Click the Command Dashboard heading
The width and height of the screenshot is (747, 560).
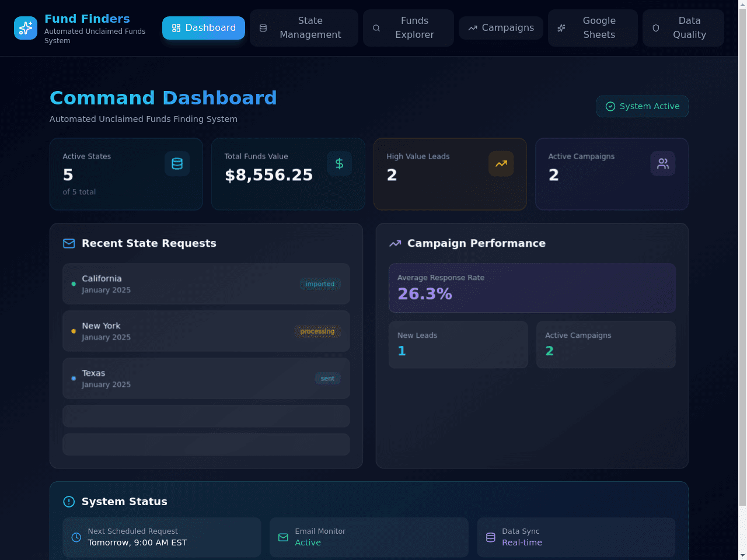pyautogui.click(x=163, y=97)
